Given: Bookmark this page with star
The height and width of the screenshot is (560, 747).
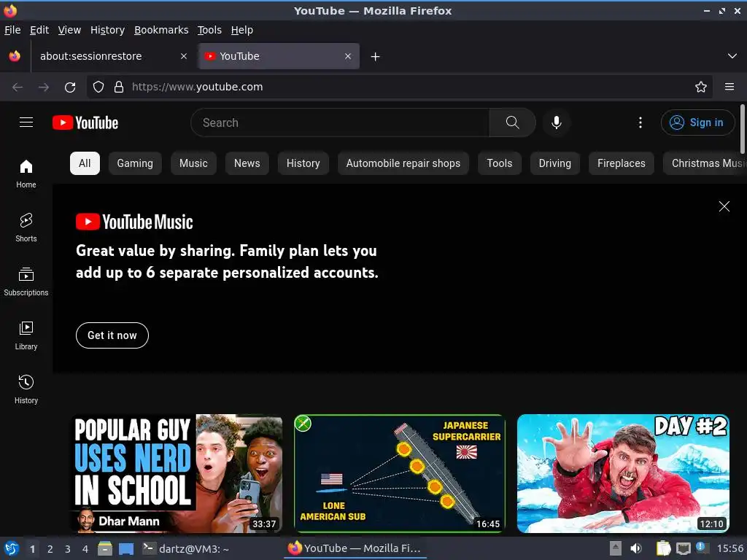Looking at the screenshot, I should point(701,87).
